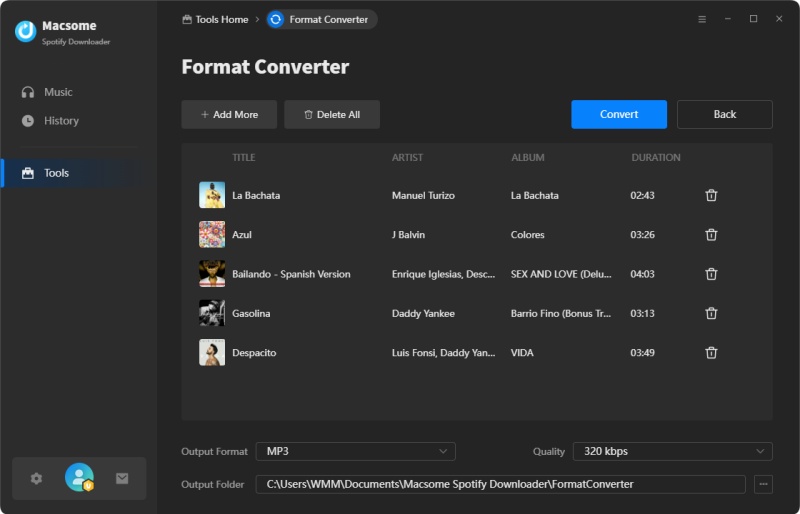
Task: Click the DURATION column header
Action: click(656, 157)
